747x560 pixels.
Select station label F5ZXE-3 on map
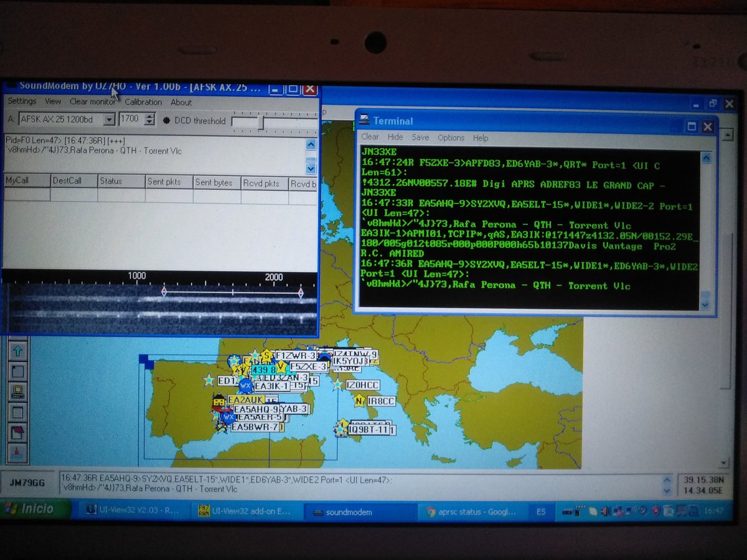(309, 366)
